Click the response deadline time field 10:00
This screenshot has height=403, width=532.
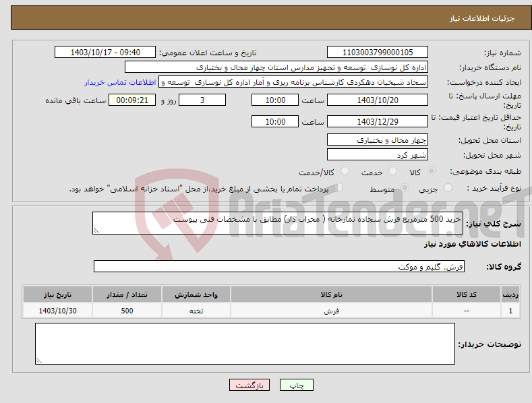(275, 100)
